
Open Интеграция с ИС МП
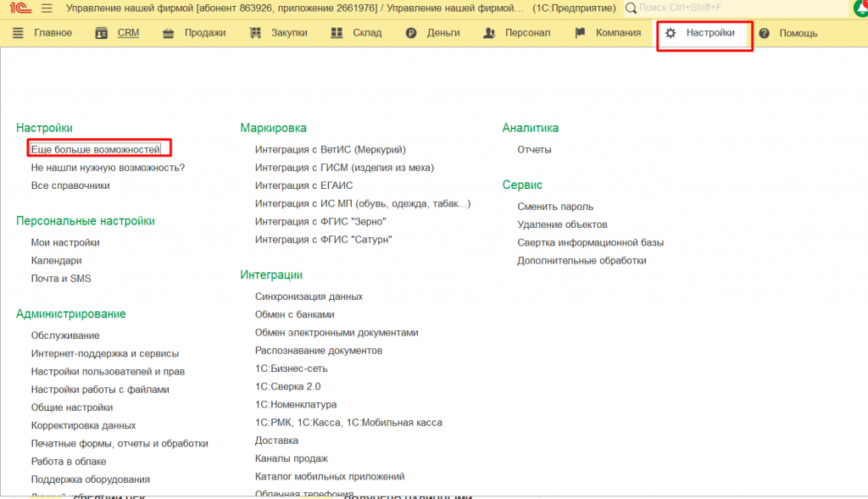click(x=363, y=203)
